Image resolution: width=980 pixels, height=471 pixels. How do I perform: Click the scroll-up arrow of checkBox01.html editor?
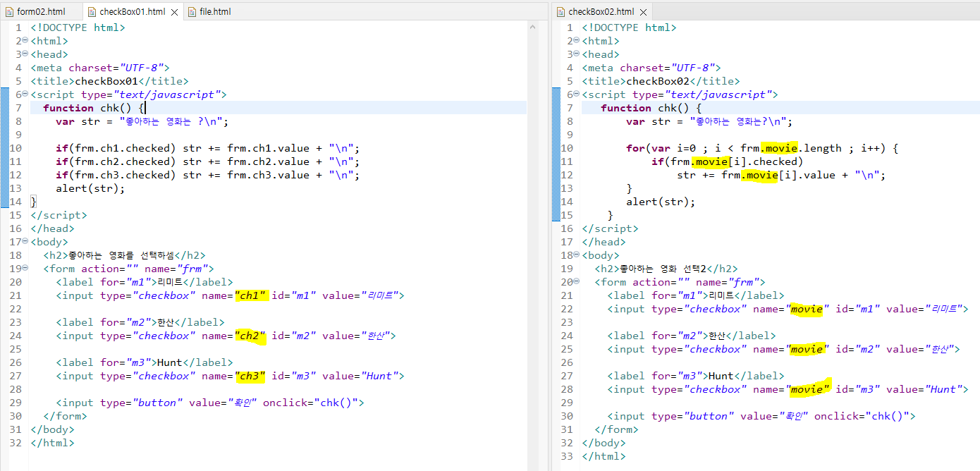532,26
